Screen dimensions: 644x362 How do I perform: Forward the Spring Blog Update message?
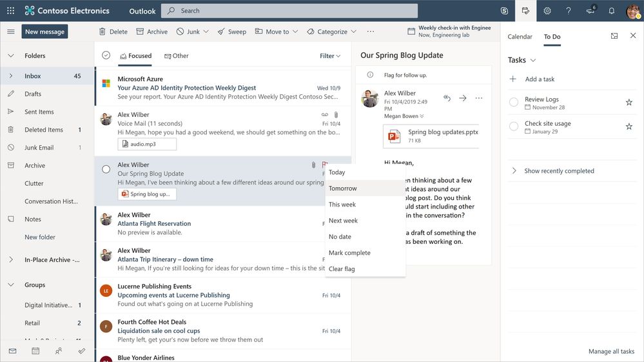pos(463,98)
